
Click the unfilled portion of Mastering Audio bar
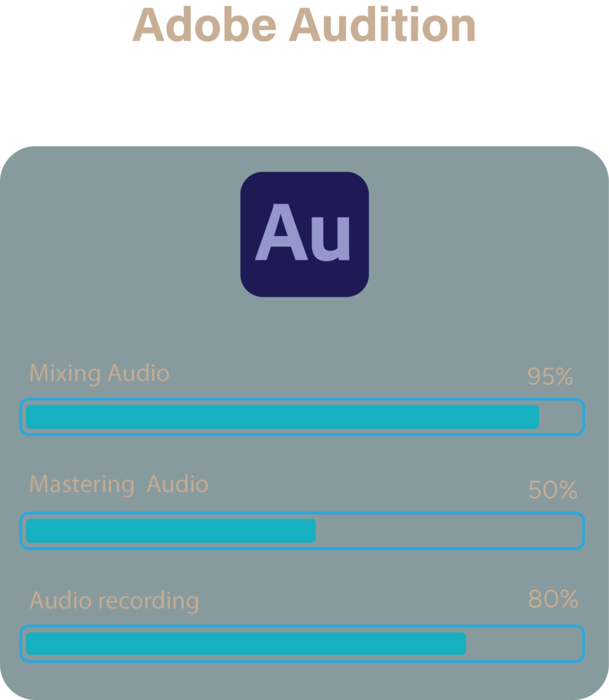[x=448, y=530]
